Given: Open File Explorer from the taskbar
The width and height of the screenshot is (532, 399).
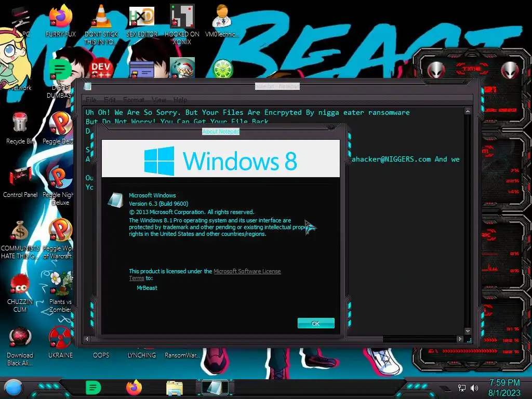Looking at the screenshot, I should tap(175, 388).
